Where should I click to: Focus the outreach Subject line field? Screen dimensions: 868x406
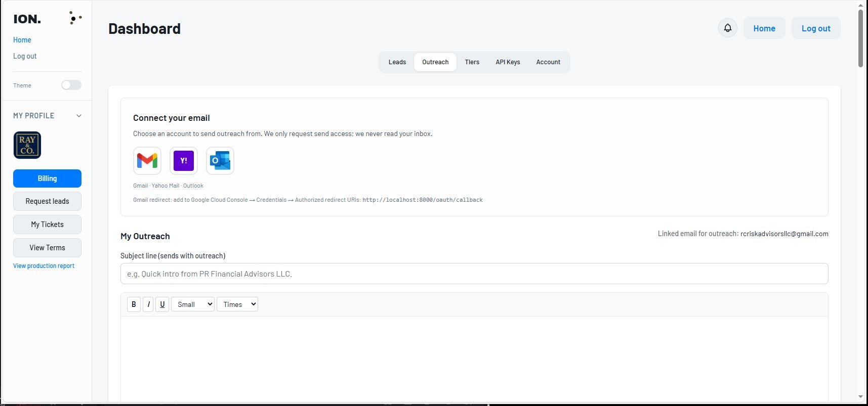click(474, 274)
